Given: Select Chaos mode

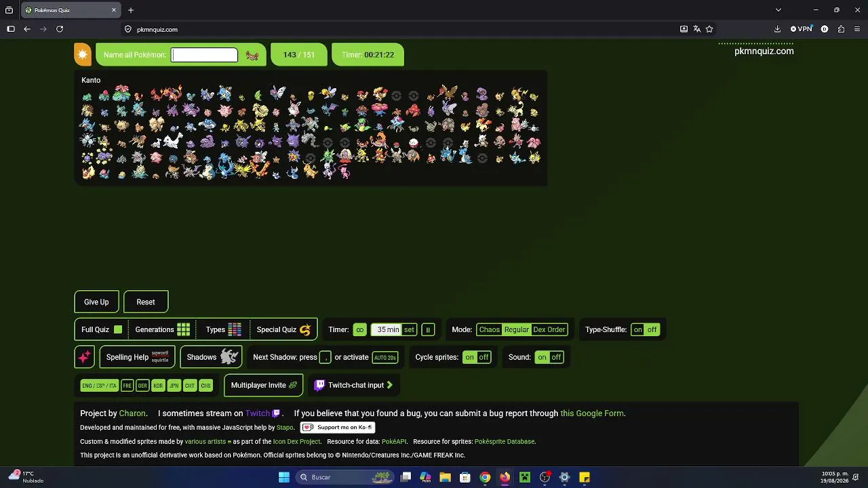Looking at the screenshot, I should coord(489,330).
